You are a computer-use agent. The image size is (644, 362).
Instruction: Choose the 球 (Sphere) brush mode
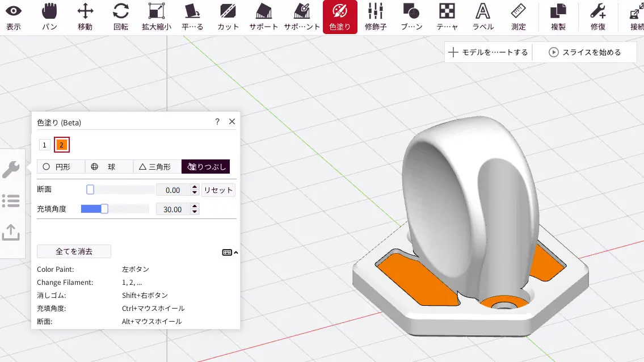click(x=109, y=167)
